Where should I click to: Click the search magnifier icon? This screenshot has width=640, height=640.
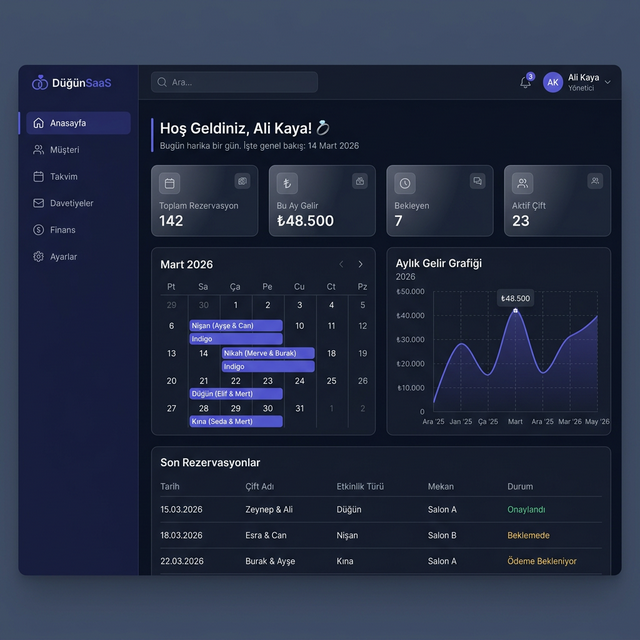(162, 82)
